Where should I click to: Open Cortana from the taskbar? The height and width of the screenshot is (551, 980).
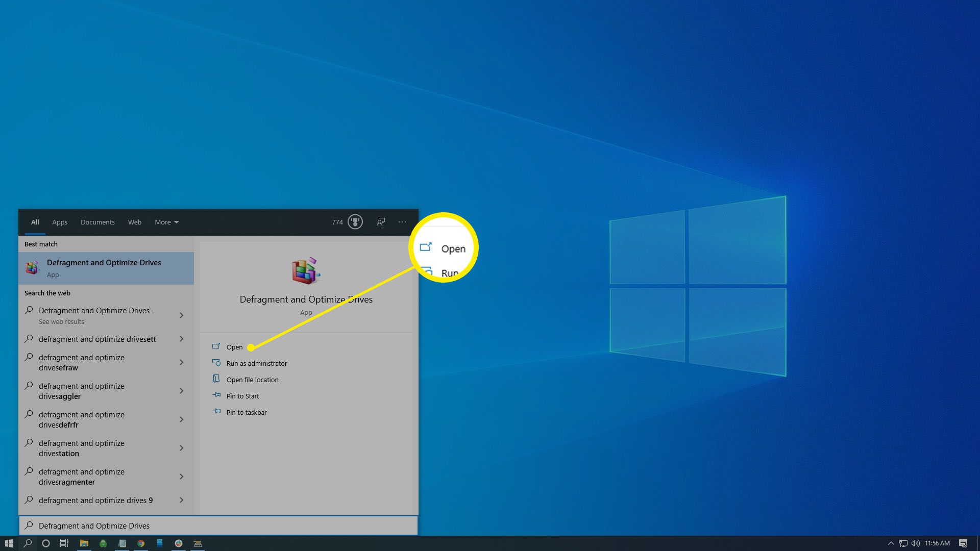(46, 543)
